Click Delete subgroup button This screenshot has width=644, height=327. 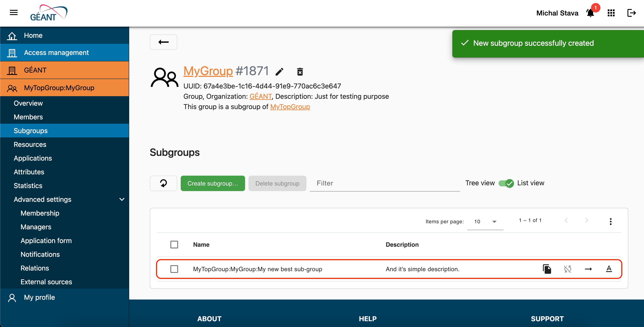[x=277, y=183]
